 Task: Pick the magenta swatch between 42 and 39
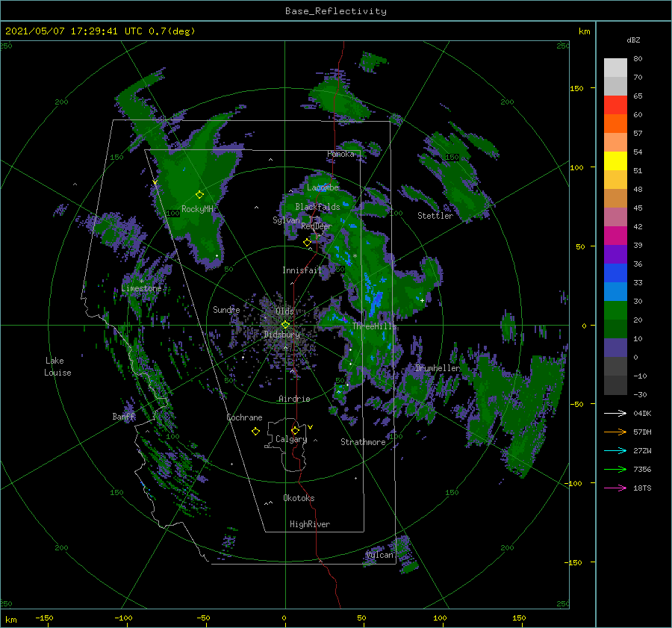615,236
